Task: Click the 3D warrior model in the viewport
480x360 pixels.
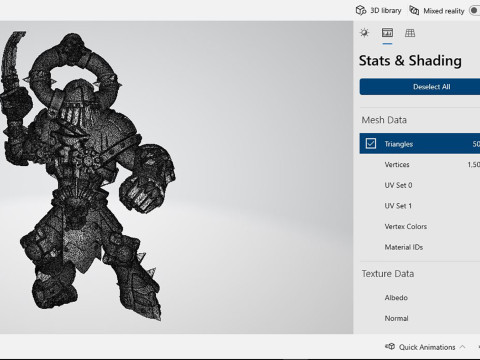Action: [87, 176]
